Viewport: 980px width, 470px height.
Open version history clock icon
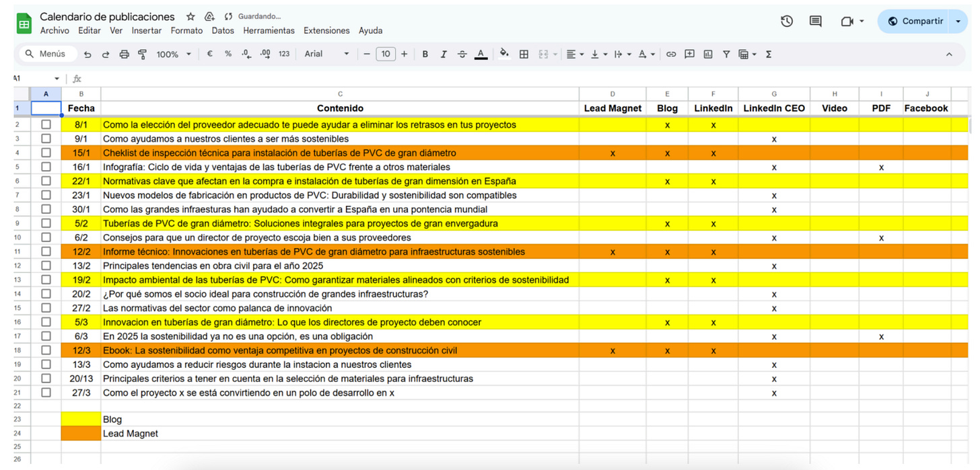[x=787, y=22]
